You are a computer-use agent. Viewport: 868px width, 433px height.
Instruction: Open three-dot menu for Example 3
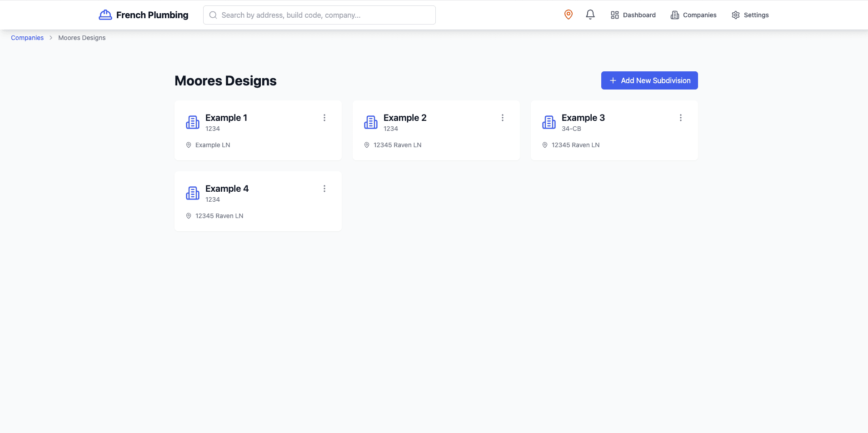(681, 118)
